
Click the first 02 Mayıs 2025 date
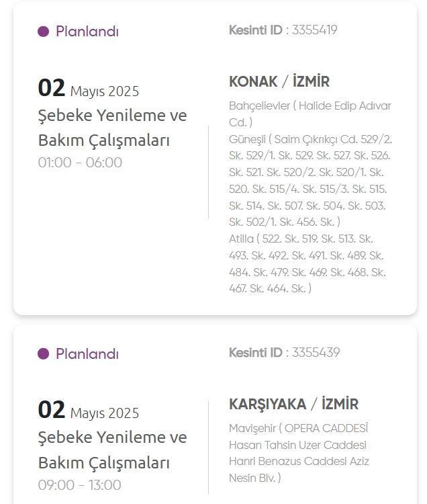89,88
